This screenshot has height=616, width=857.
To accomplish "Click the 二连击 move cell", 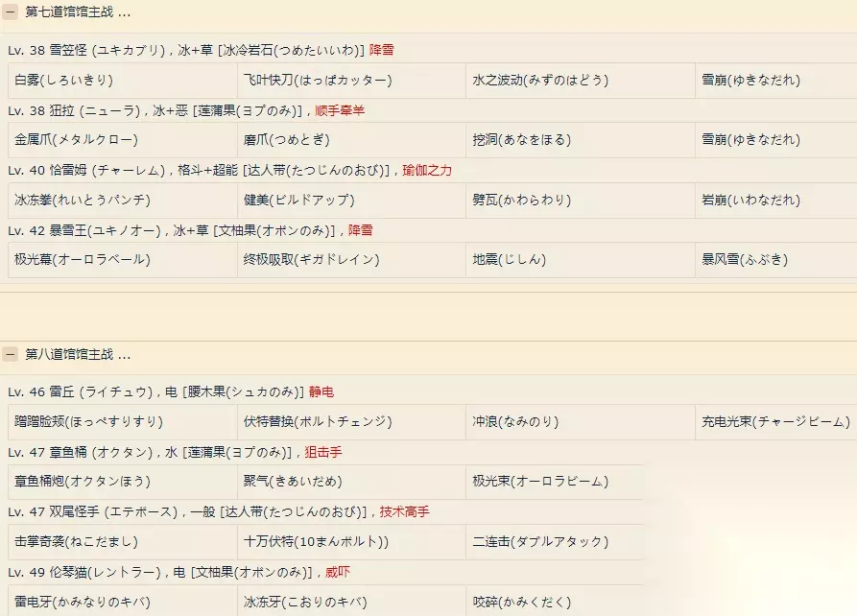I will click(555, 542).
